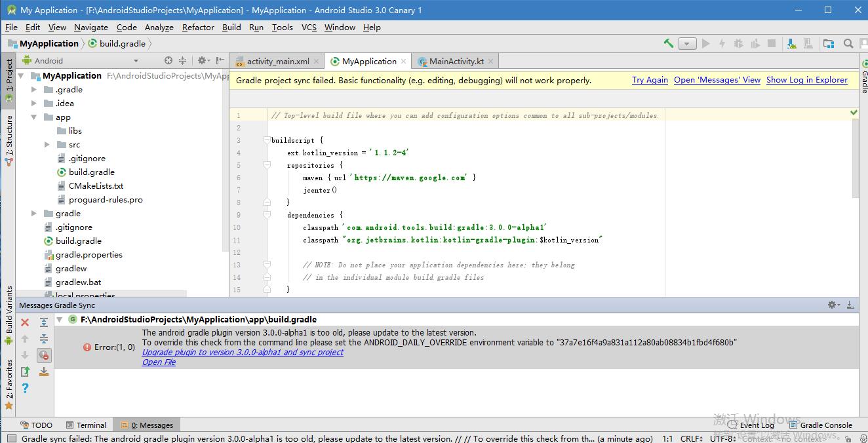Click the green hammer Make Project icon
The width and height of the screenshot is (868, 443).
(x=669, y=43)
